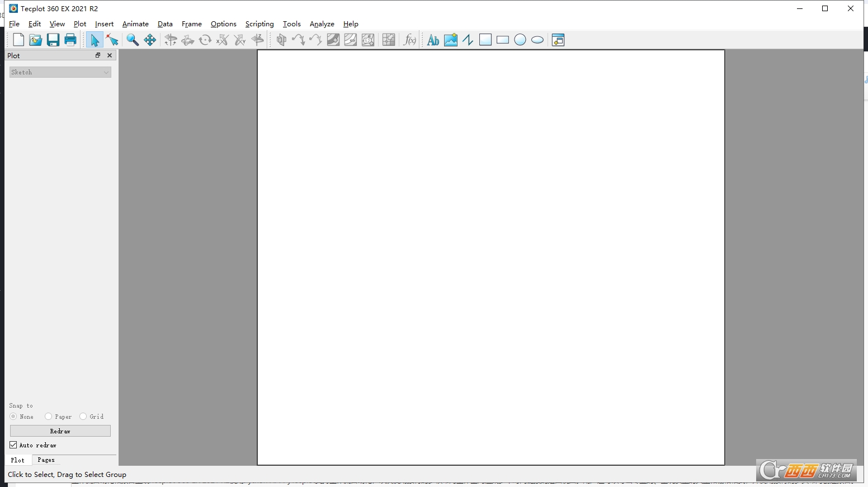
Task: Open the Analyze menu
Action: tap(322, 24)
